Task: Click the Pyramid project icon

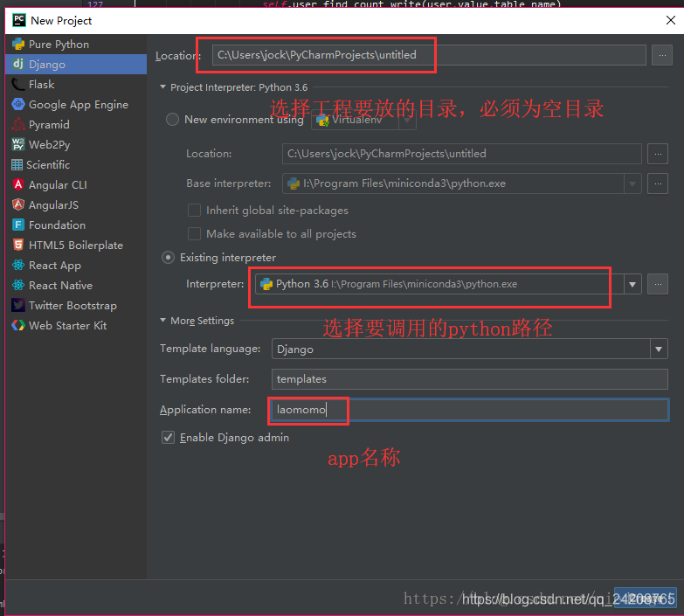Action: click(x=18, y=124)
